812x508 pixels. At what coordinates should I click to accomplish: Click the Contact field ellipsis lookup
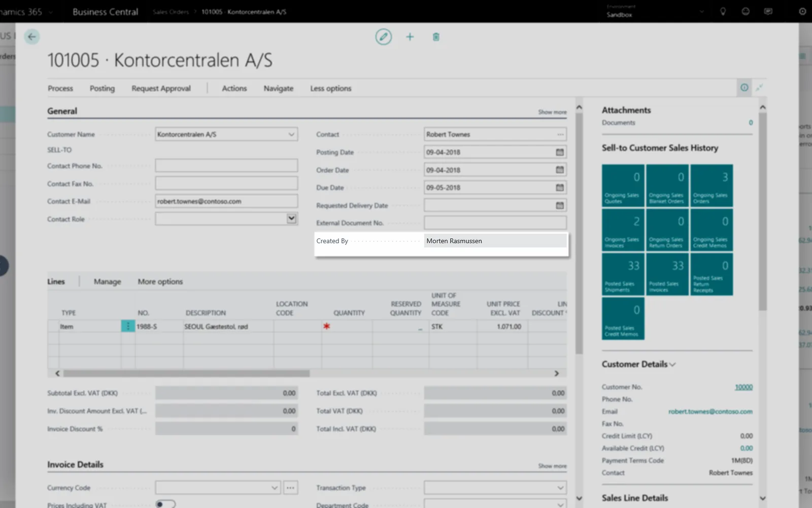tap(560, 134)
